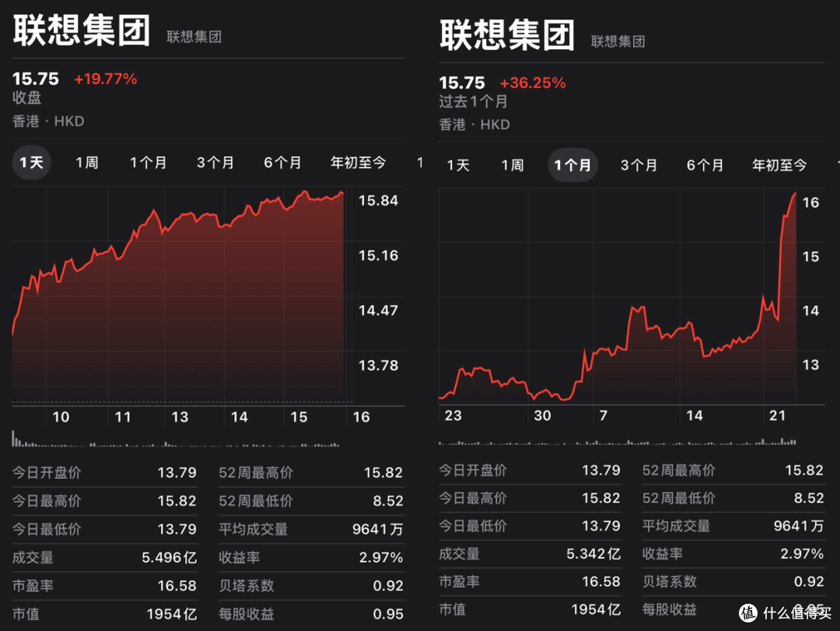
Task: Select 1个月 tab in right stock panel
Action: 572,165
